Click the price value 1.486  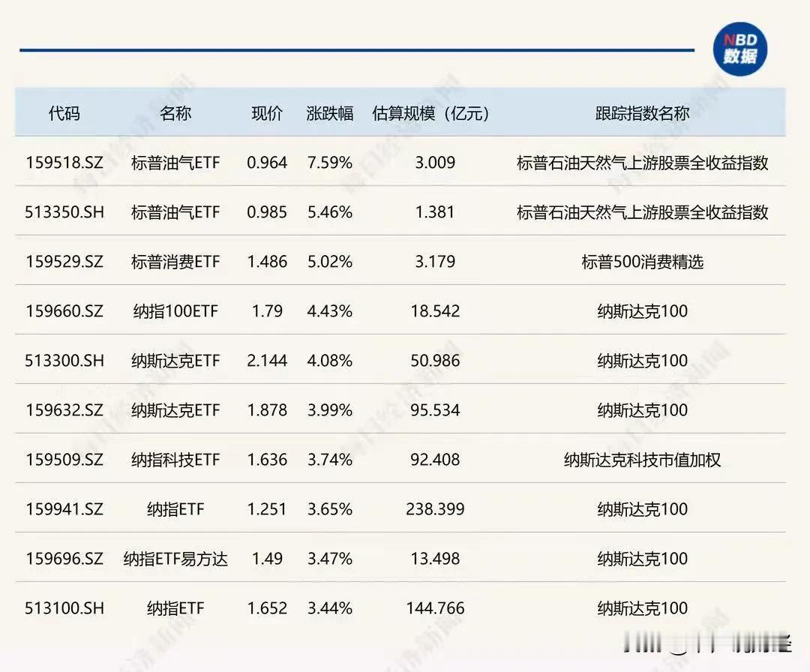(267, 262)
